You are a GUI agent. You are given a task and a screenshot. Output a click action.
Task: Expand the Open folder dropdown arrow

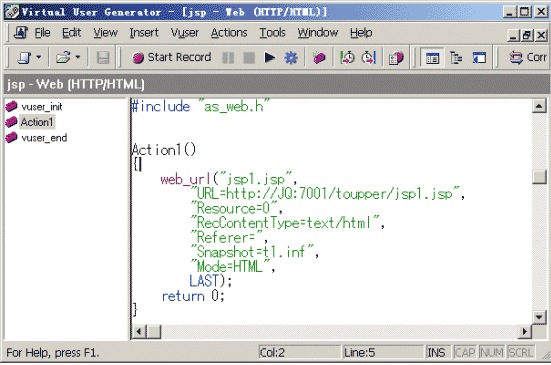78,57
